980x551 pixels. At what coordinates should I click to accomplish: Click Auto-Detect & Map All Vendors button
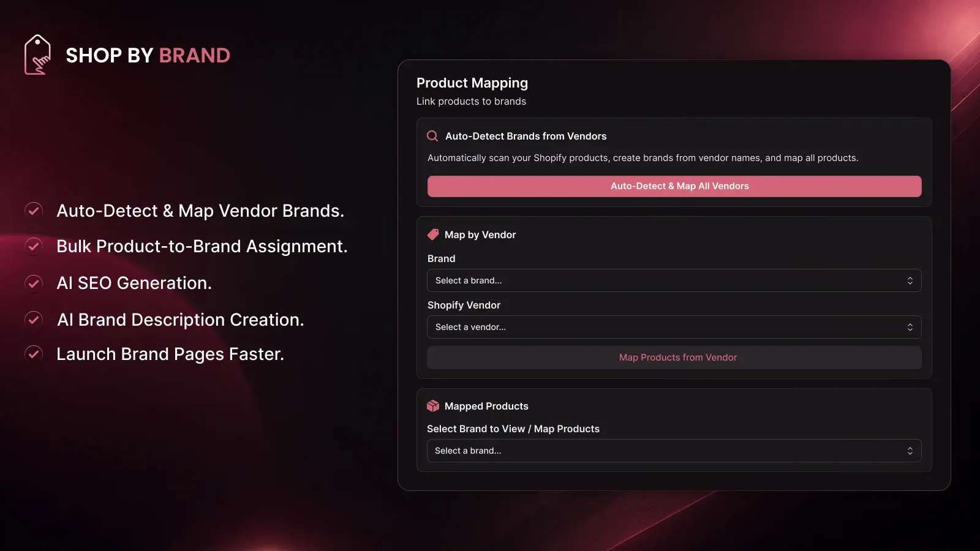coord(674,186)
